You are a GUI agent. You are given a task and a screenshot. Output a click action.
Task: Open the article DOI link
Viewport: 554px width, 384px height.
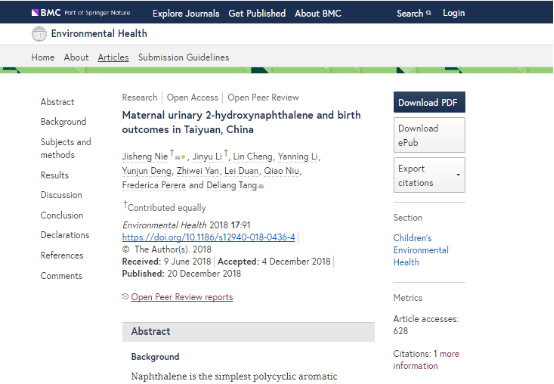(208, 237)
